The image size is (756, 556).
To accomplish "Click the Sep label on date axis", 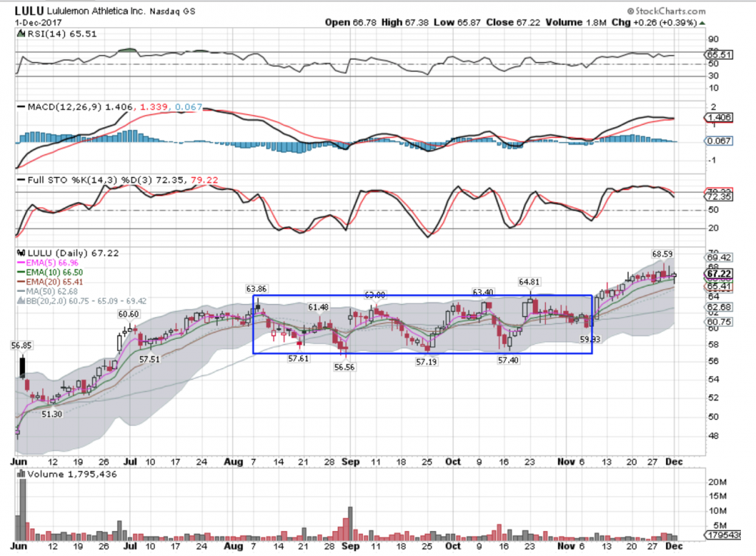I will click(348, 459).
